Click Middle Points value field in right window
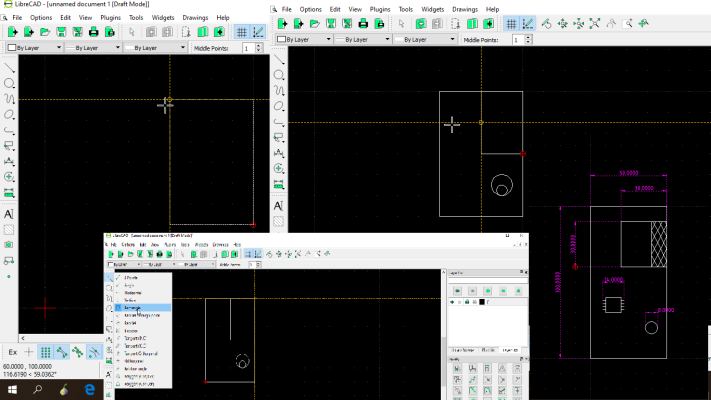 point(519,40)
